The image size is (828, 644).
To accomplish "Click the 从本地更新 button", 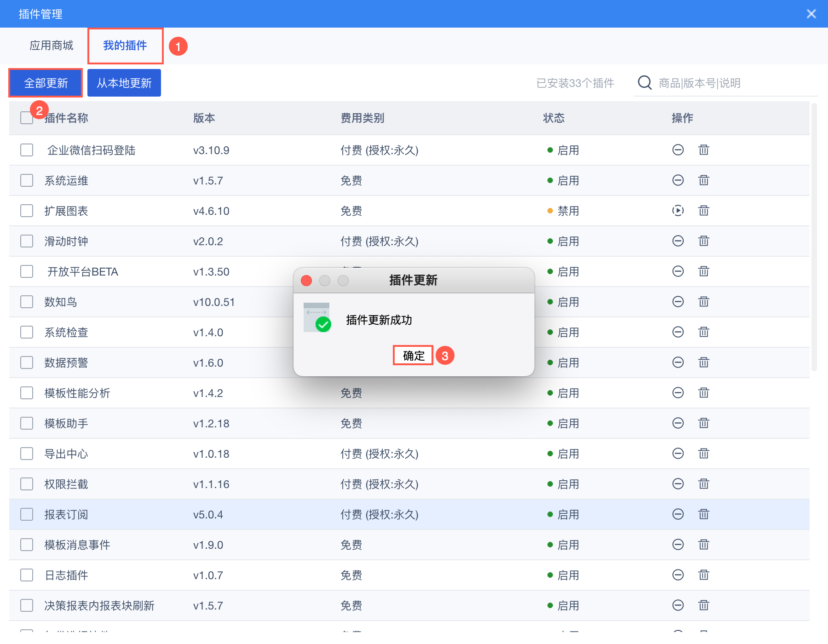I will pos(124,83).
